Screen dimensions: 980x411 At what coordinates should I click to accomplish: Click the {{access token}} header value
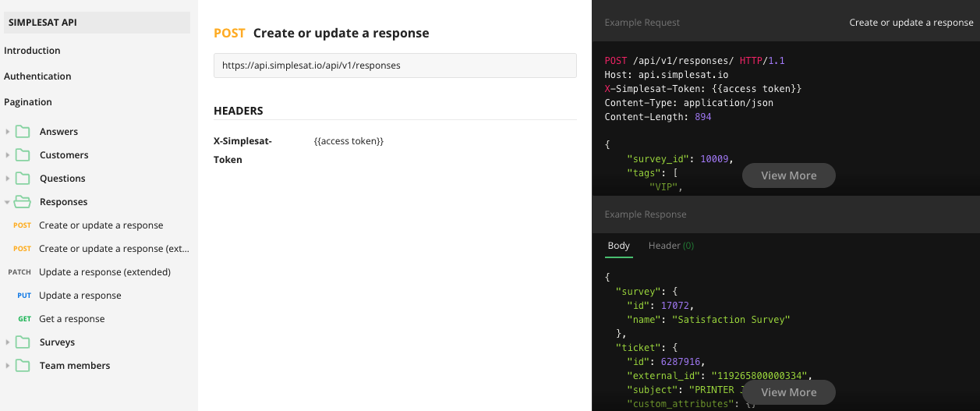tap(348, 141)
